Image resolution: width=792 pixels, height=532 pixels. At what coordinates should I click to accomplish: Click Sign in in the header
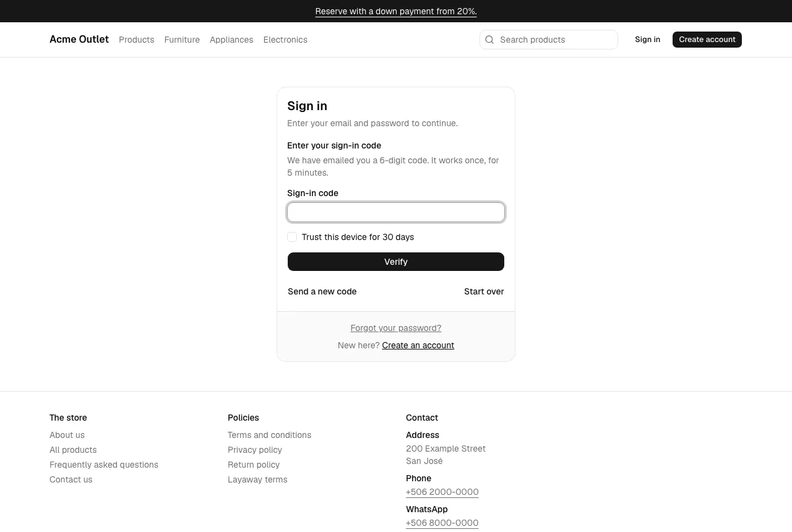[647, 40]
